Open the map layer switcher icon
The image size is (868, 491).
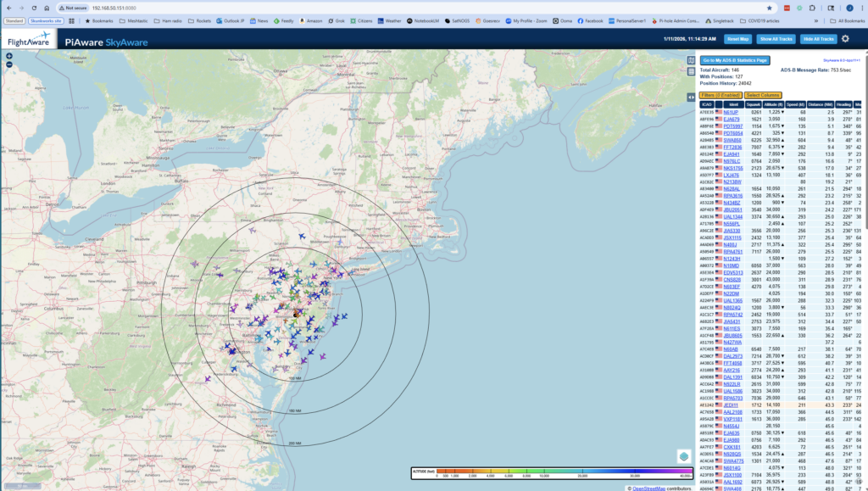[683, 456]
